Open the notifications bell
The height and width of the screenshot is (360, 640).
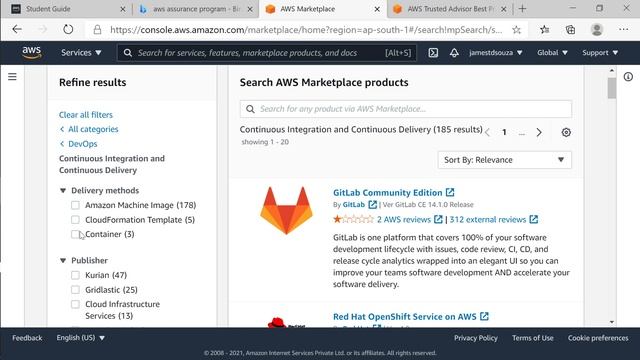[454, 53]
